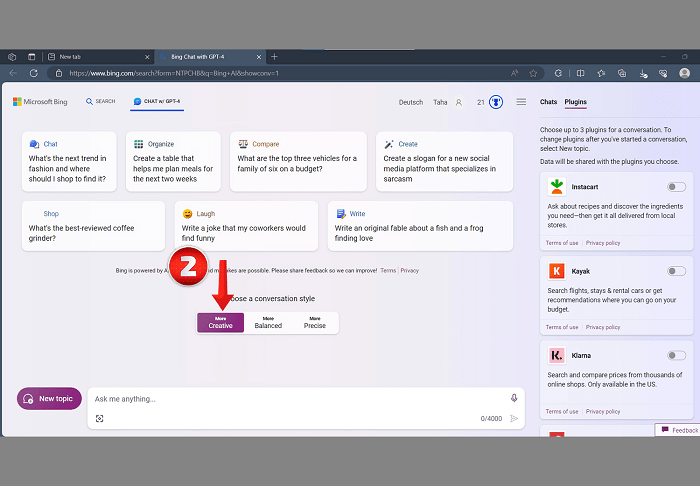This screenshot has height=486, width=700.
Task: Open a new tab with plus icon
Action: (274, 57)
